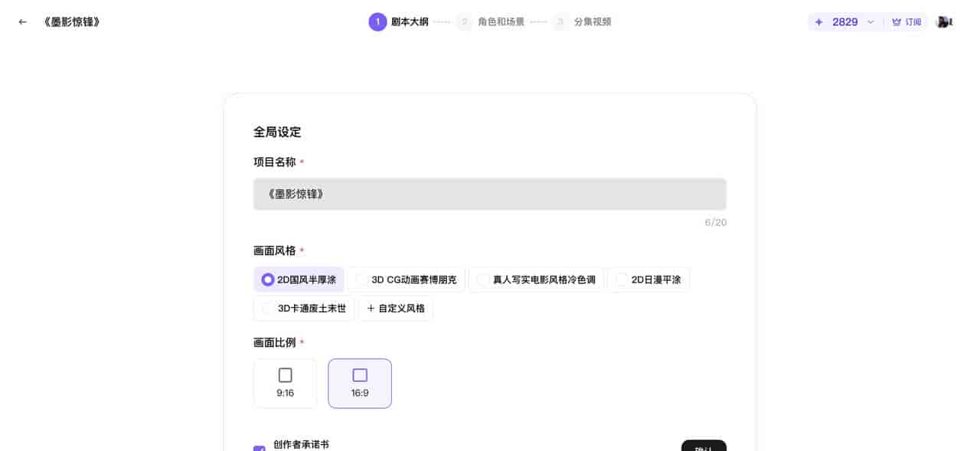Screen dimensions: 980x451
Task: Click the back arrow at top left
Action: coord(22,21)
